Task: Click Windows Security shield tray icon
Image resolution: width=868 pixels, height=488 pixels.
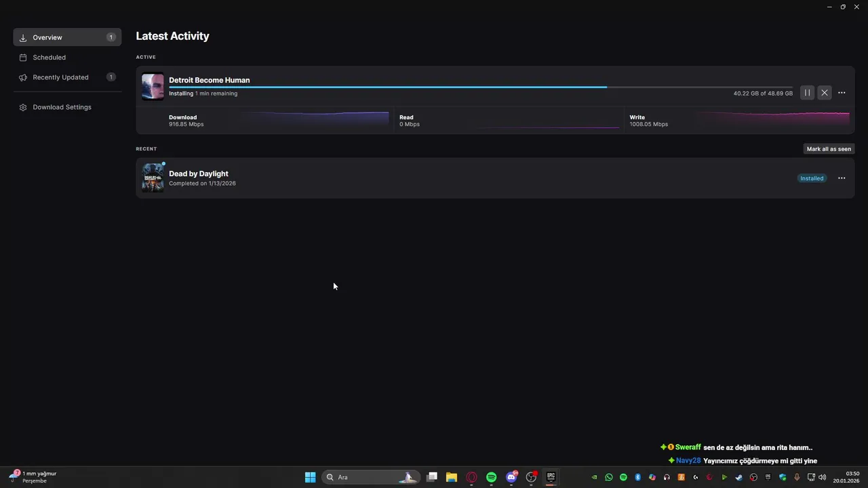Action: click(x=782, y=477)
